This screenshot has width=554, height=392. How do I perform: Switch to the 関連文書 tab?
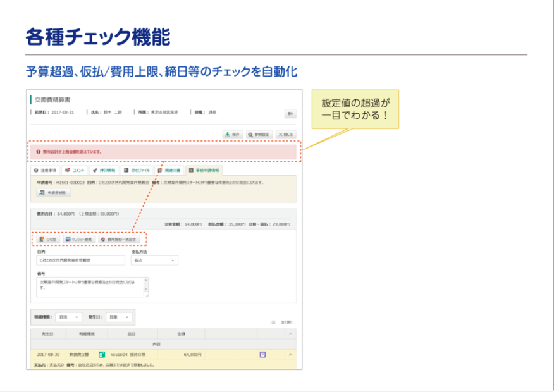click(169, 170)
